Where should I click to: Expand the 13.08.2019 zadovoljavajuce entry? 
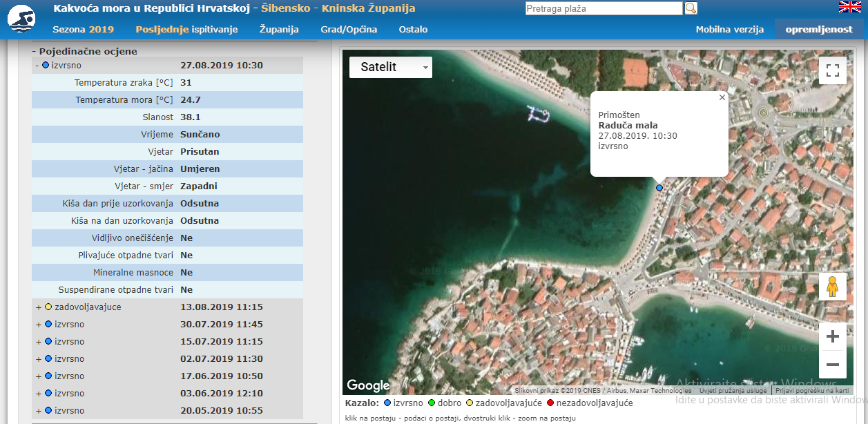pyautogui.click(x=38, y=307)
